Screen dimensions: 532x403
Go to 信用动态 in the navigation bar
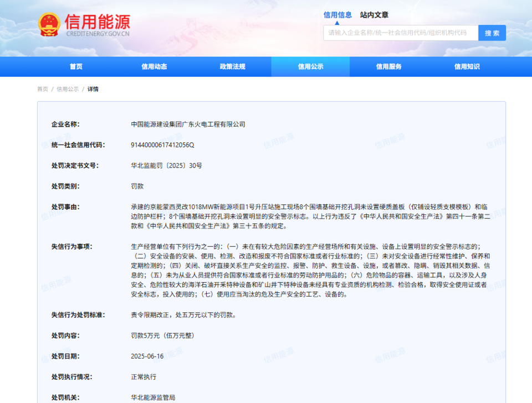154,66
